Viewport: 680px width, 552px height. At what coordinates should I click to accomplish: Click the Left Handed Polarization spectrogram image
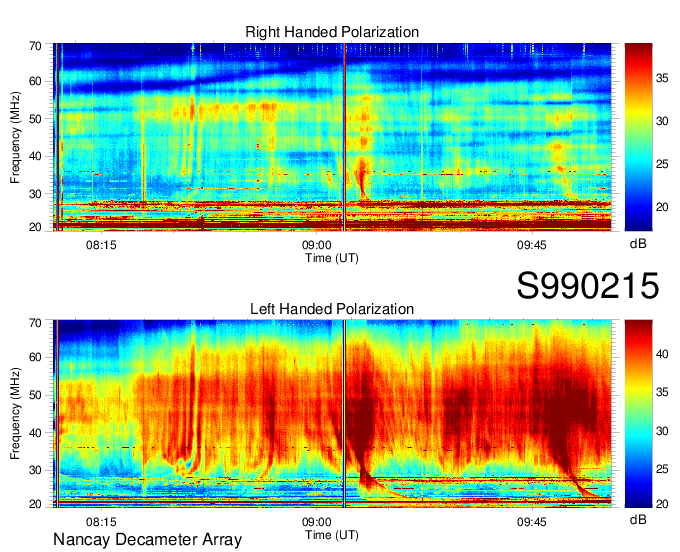[332, 414]
